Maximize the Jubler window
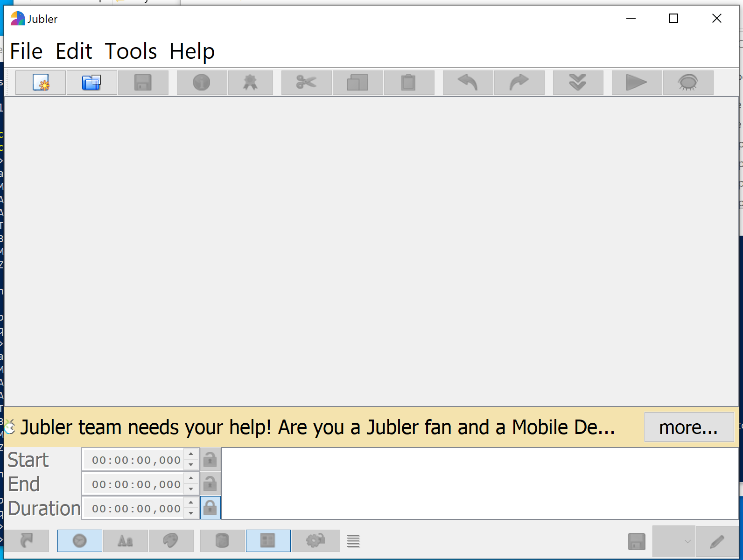Screen dimensions: 743x560 (x=673, y=18)
